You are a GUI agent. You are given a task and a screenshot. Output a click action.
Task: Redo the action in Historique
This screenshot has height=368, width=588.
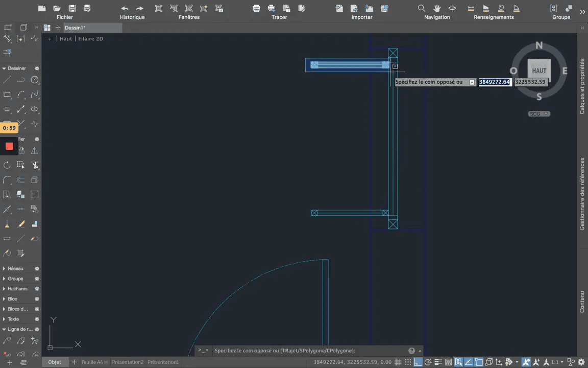tap(139, 8)
